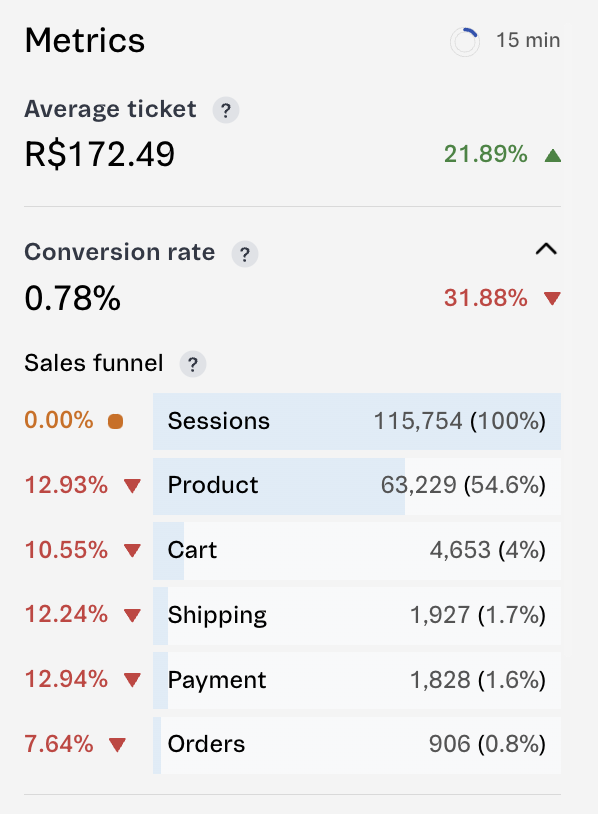Click the red down arrow next to 12.93%
The height and width of the screenshot is (814, 598).
coord(132,486)
